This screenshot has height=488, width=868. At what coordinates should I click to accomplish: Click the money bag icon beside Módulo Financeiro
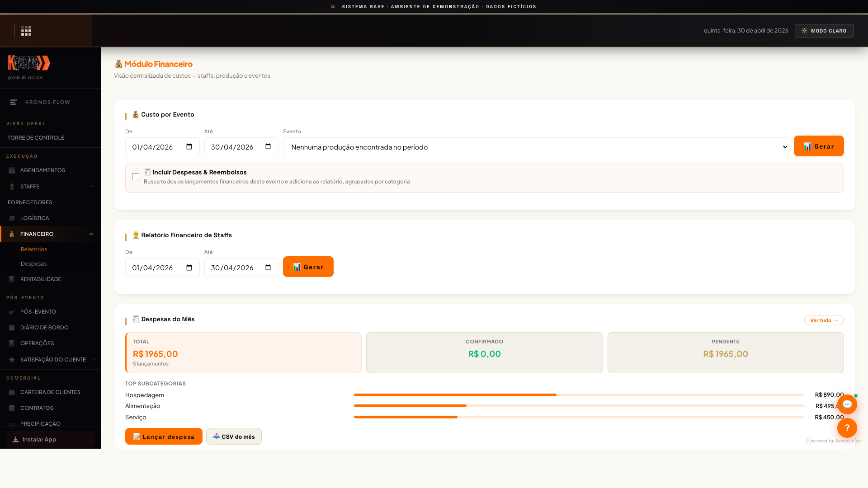click(118, 64)
